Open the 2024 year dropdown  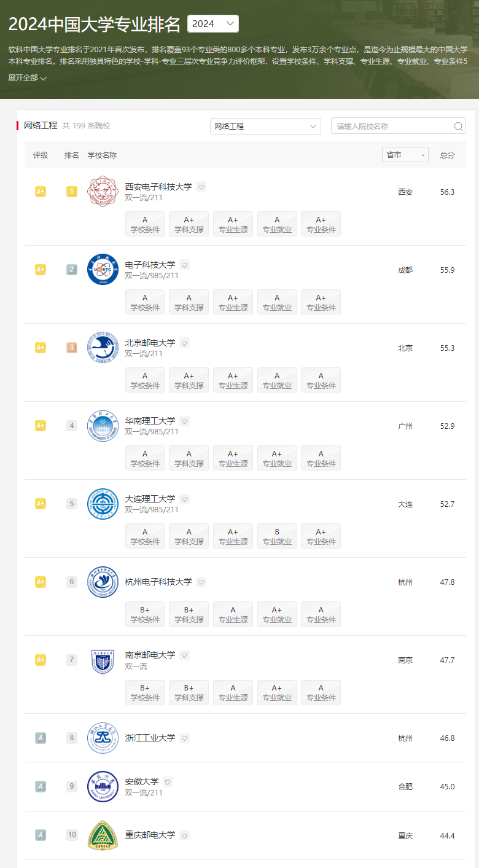pos(212,24)
